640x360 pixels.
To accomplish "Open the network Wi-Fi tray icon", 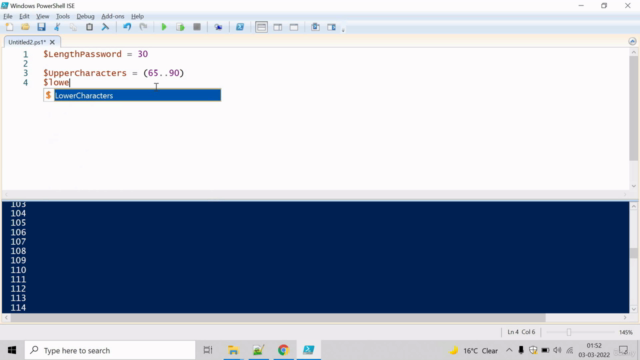I will [x=570, y=350].
